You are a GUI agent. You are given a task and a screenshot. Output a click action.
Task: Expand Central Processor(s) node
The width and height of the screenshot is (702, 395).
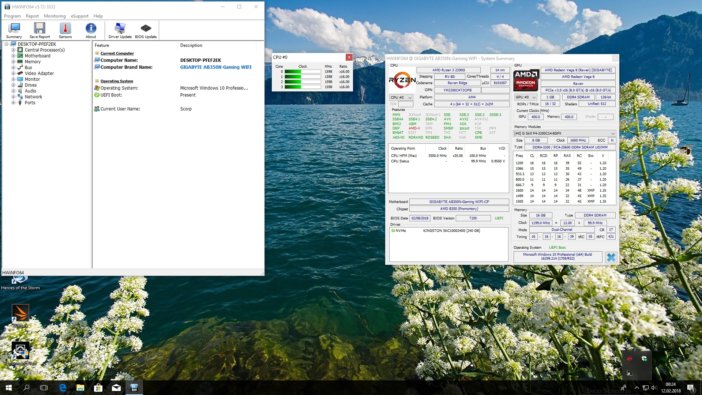(x=13, y=50)
